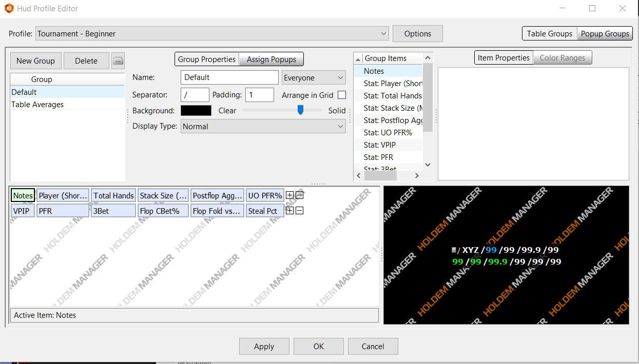Click the Name input field
Screen dimensions: 639x364
point(230,77)
